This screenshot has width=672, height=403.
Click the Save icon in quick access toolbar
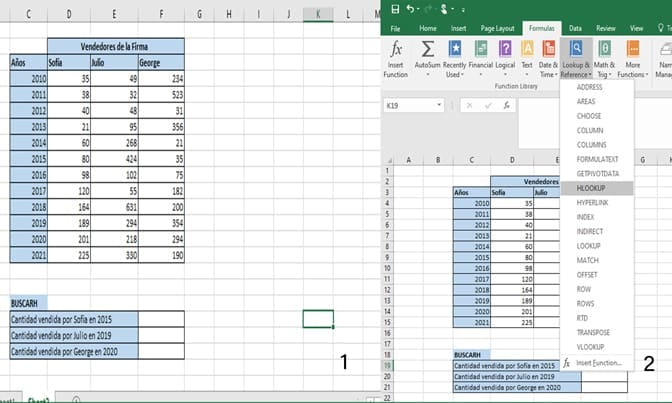click(x=396, y=9)
